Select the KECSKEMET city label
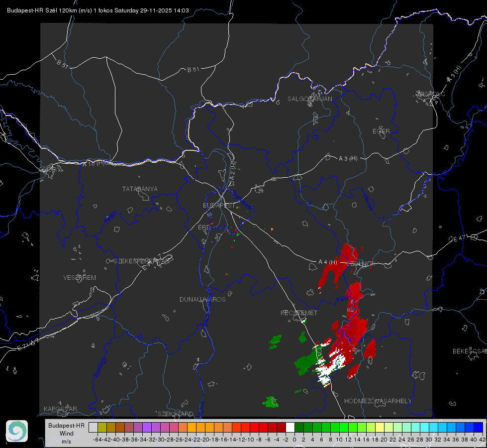This screenshot has height=448, width=487. click(x=299, y=313)
